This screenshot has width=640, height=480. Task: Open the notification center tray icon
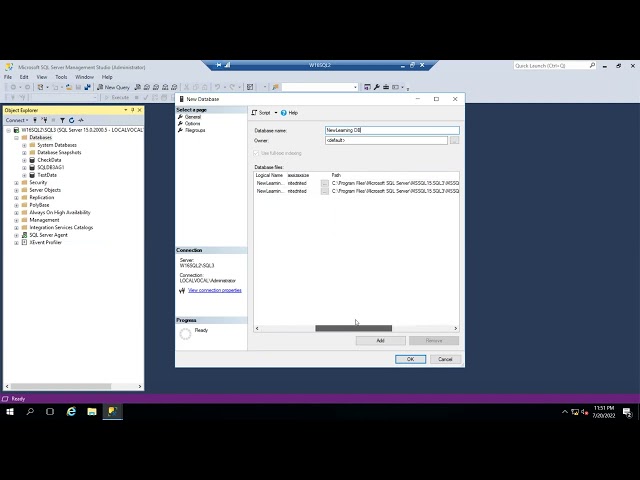[x=627, y=412]
